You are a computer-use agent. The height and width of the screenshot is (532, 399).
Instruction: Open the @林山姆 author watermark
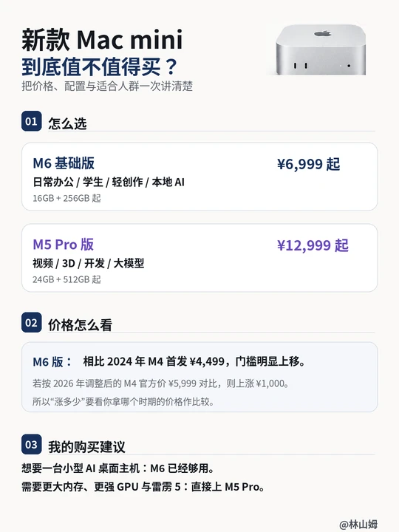point(358,524)
